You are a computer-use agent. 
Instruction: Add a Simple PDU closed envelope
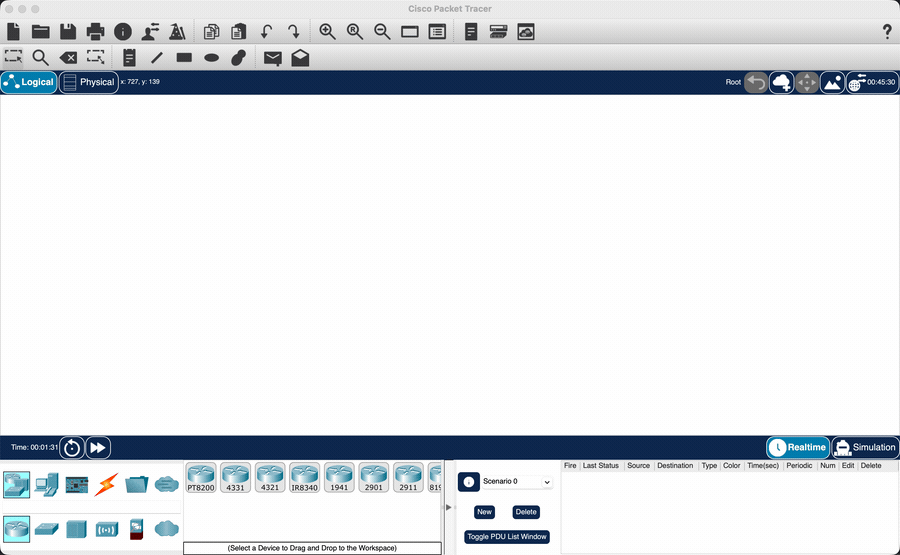coord(273,58)
